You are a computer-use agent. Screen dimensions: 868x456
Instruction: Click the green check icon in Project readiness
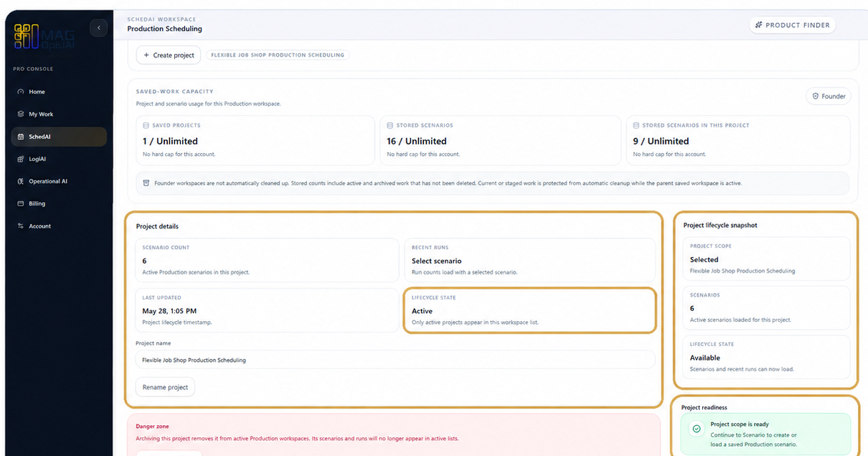(696, 429)
